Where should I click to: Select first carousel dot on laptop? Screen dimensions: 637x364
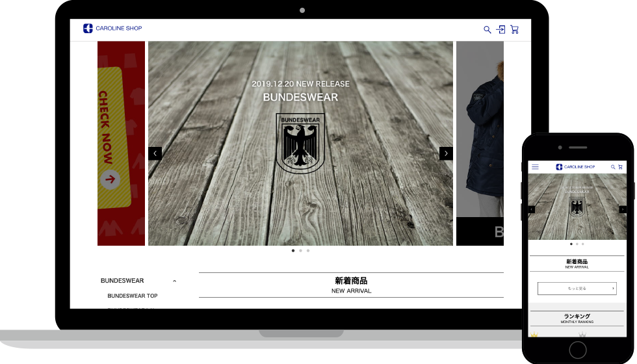coord(293,251)
